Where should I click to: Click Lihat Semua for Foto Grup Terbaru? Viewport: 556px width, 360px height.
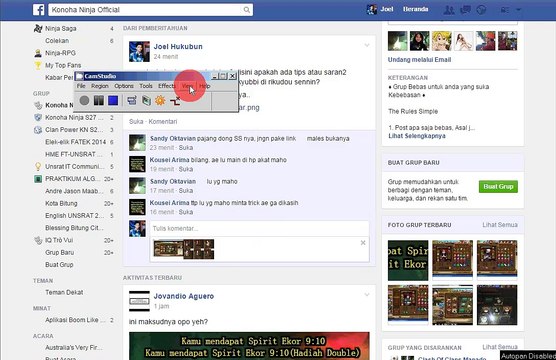click(x=500, y=225)
